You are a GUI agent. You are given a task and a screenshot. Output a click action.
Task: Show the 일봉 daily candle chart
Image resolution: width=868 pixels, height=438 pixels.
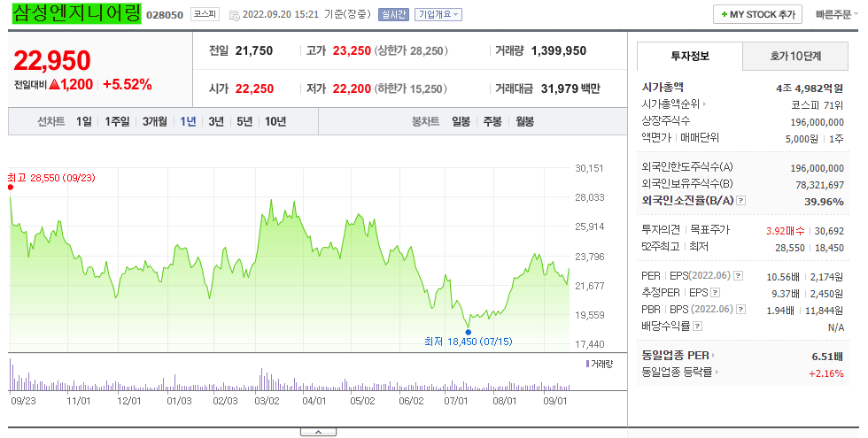tap(461, 122)
